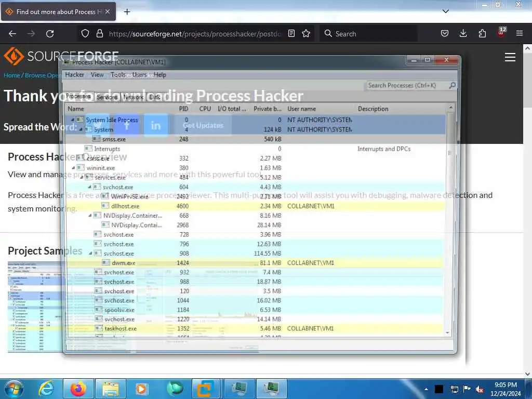Collapse the NVDisplay.Container PID 668 node
The height and width of the screenshot is (399, 532).
[x=90, y=216]
